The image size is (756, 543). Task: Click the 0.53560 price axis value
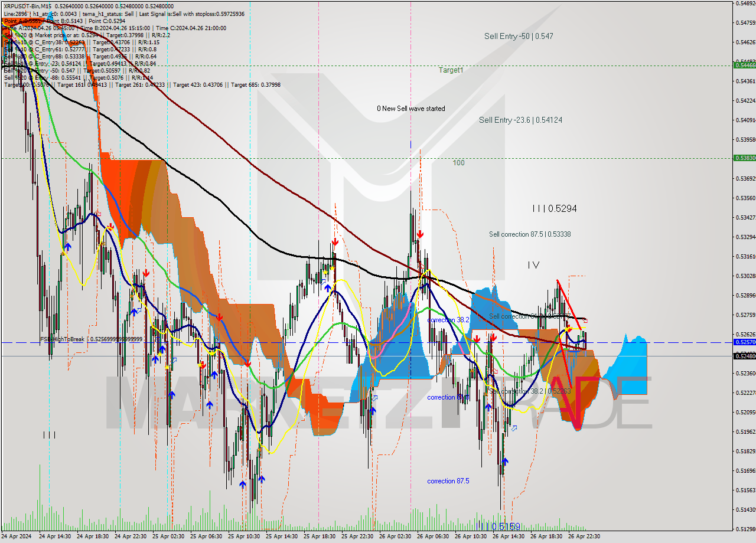[x=745, y=198]
